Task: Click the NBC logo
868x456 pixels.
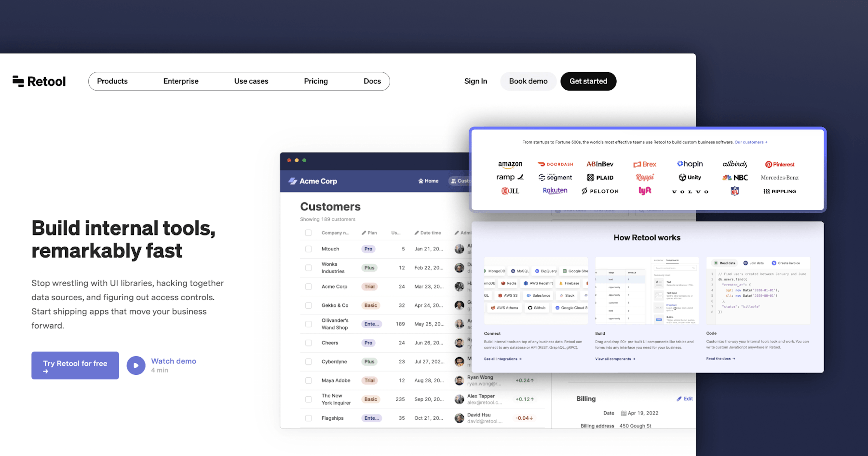Action: click(735, 177)
